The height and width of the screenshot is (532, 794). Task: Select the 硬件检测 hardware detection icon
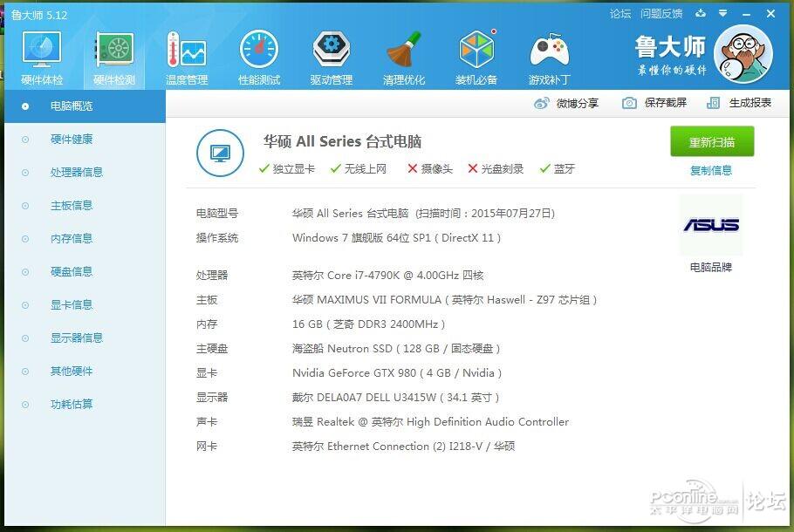tap(114, 50)
